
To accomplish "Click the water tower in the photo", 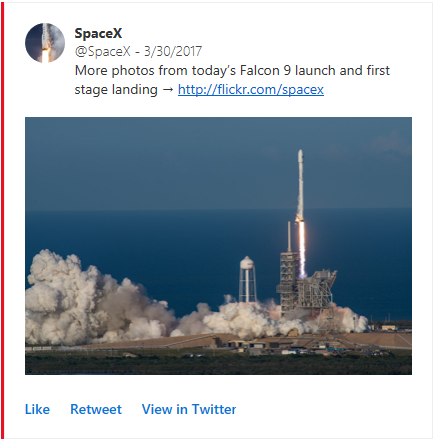I will click(247, 279).
